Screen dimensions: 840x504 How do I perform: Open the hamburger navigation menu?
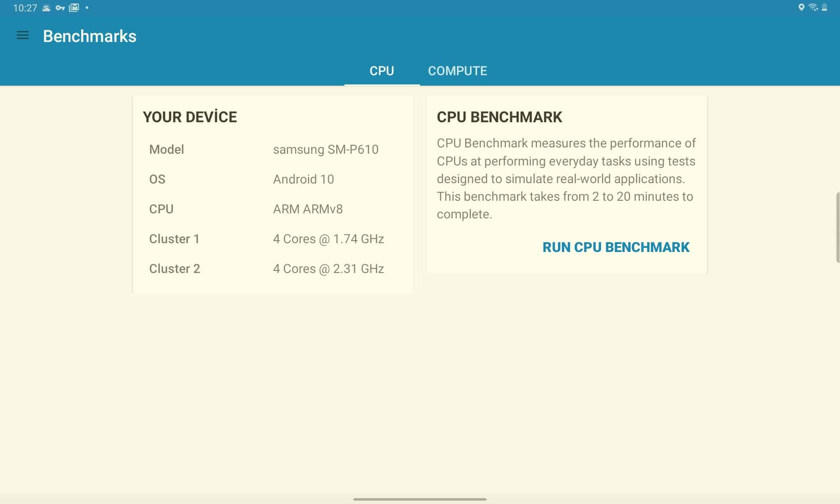pos(23,36)
